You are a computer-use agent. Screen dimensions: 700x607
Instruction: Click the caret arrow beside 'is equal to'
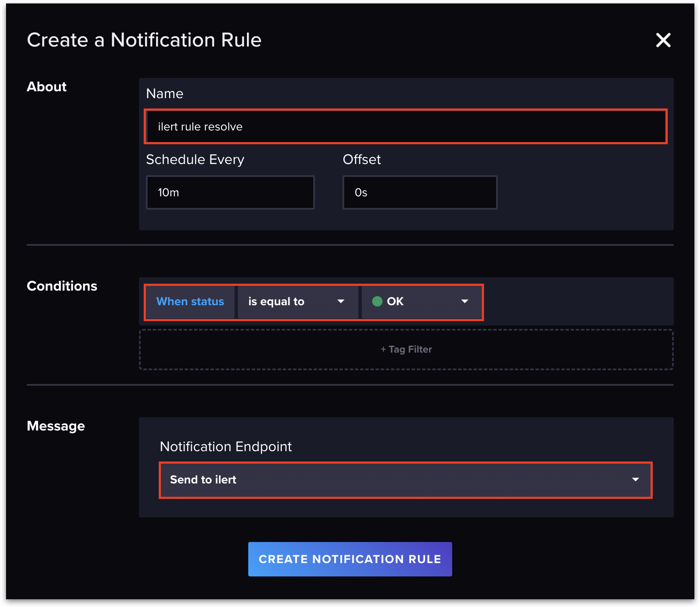(x=341, y=301)
